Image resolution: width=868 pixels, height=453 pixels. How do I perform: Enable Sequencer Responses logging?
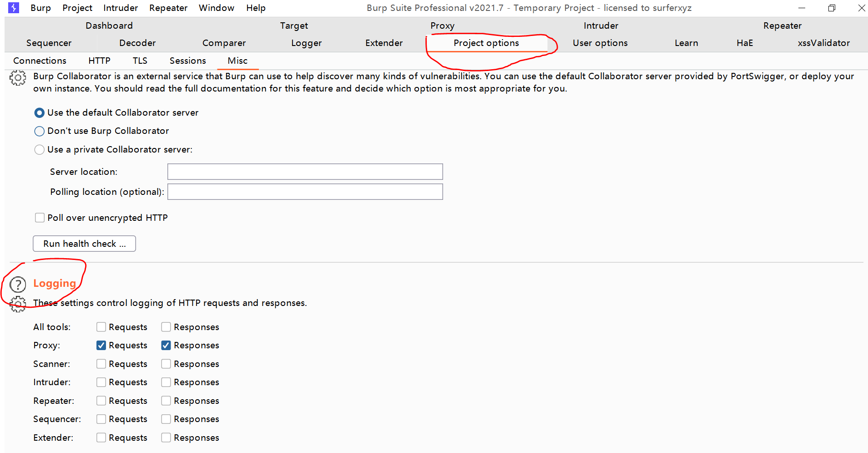(166, 419)
